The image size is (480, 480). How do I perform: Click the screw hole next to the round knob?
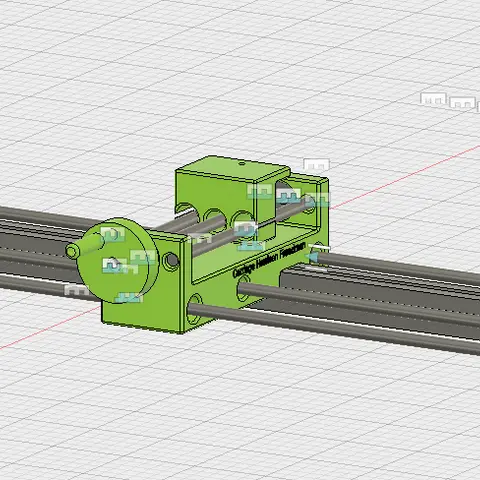click(x=171, y=260)
